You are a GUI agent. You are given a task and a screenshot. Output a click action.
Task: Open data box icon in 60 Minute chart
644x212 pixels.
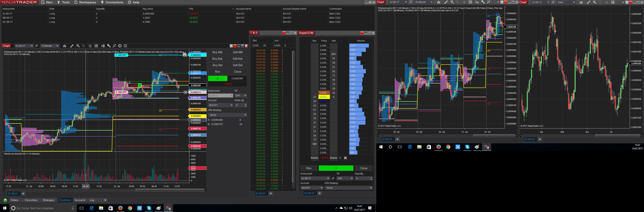[470, 2]
